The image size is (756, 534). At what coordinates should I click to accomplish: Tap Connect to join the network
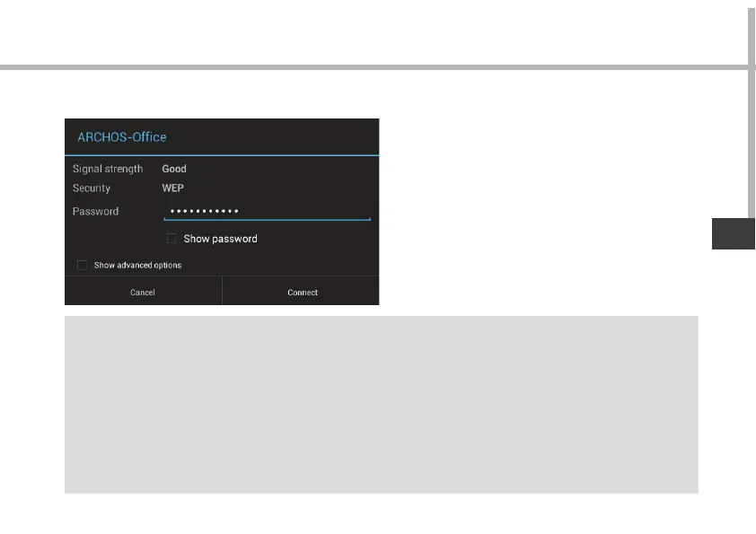pos(303,292)
